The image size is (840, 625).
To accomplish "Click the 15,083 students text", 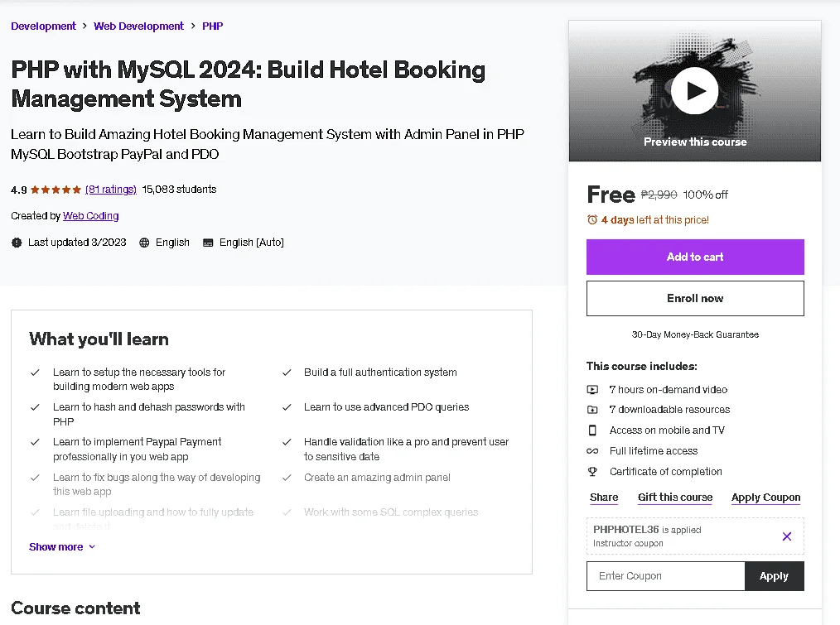I will click(x=179, y=189).
